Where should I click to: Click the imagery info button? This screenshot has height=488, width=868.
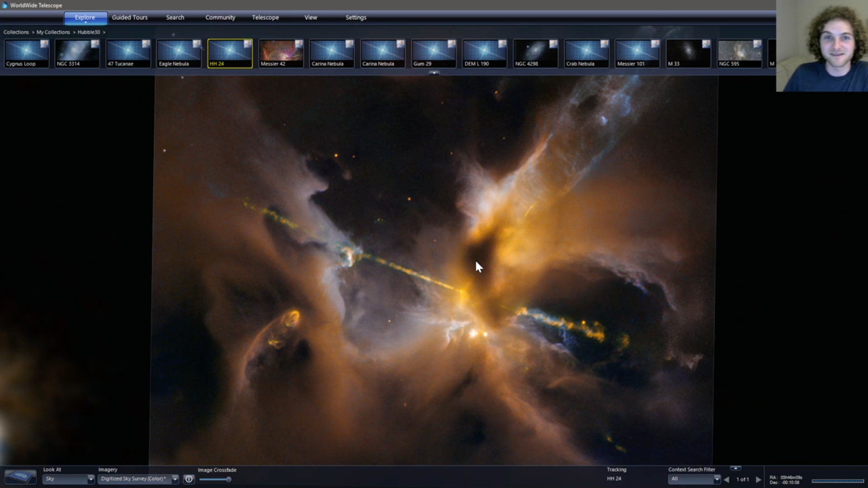[x=189, y=479]
